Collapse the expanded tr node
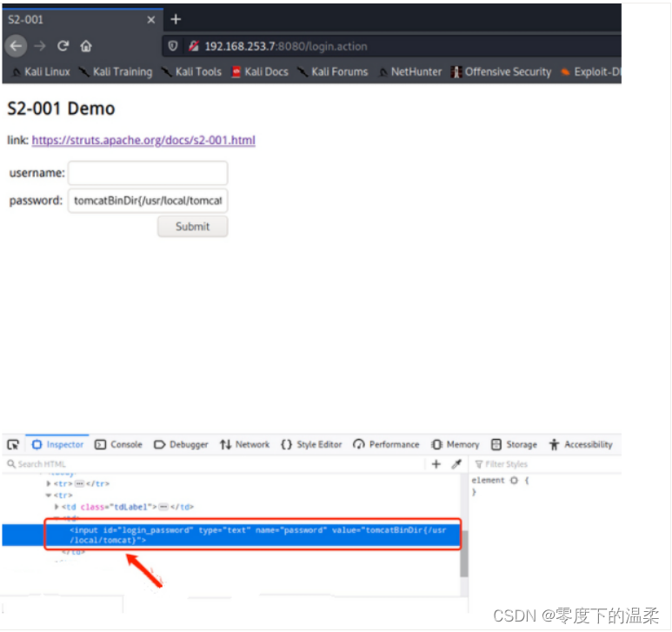672x632 pixels. click(x=49, y=495)
